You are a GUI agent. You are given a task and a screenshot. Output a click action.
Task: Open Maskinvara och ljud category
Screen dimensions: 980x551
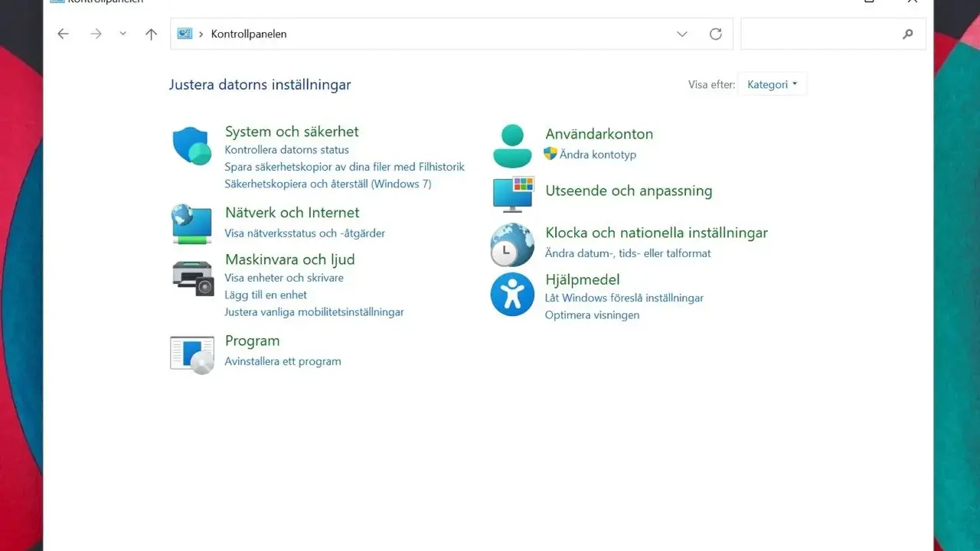[x=289, y=259]
